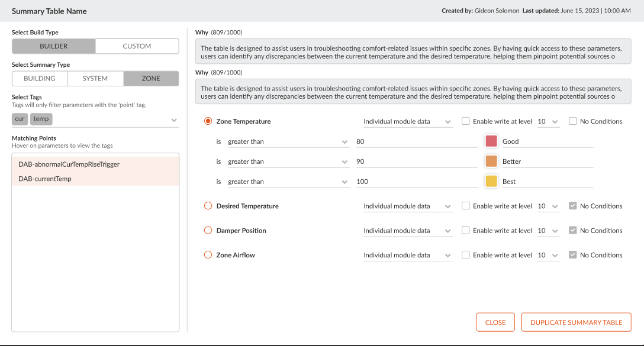Open the Individual module data dropdown for Zone Airflow

[x=407, y=255]
